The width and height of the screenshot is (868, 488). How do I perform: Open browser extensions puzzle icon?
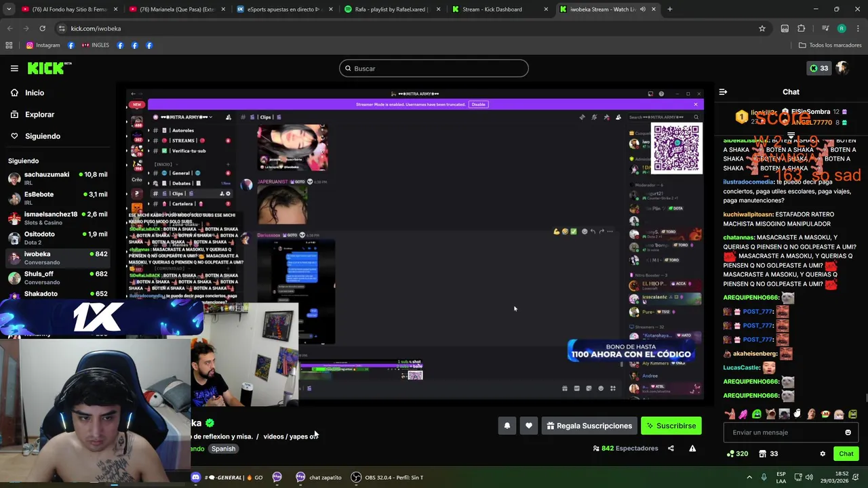[x=802, y=28]
